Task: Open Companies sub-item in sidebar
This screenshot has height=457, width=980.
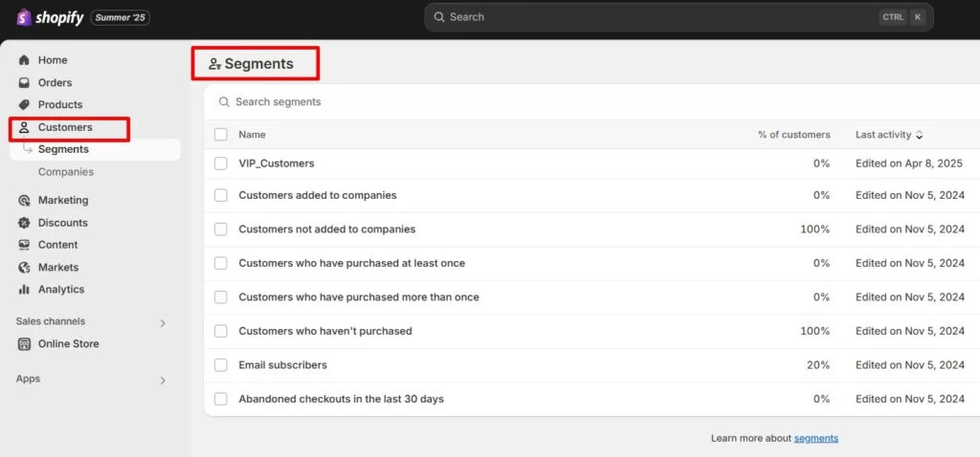Action: coord(66,172)
